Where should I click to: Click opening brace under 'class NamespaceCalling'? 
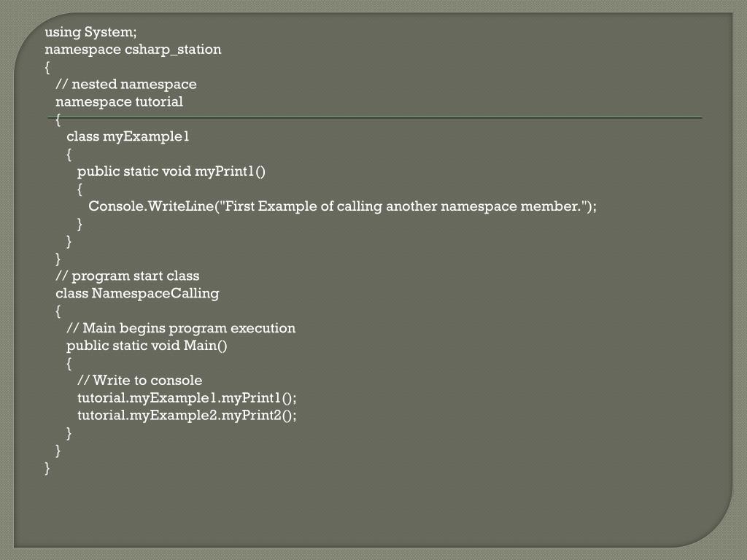(x=58, y=311)
